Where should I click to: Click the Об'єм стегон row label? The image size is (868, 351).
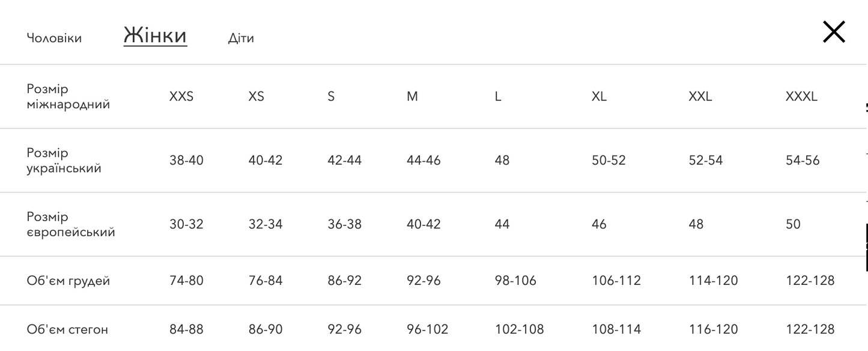[67, 329]
